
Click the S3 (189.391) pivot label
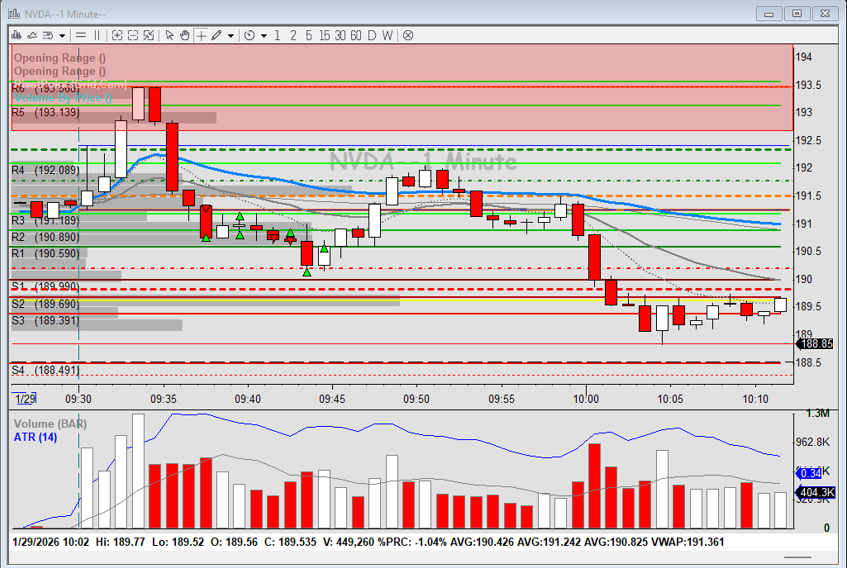click(x=45, y=321)
